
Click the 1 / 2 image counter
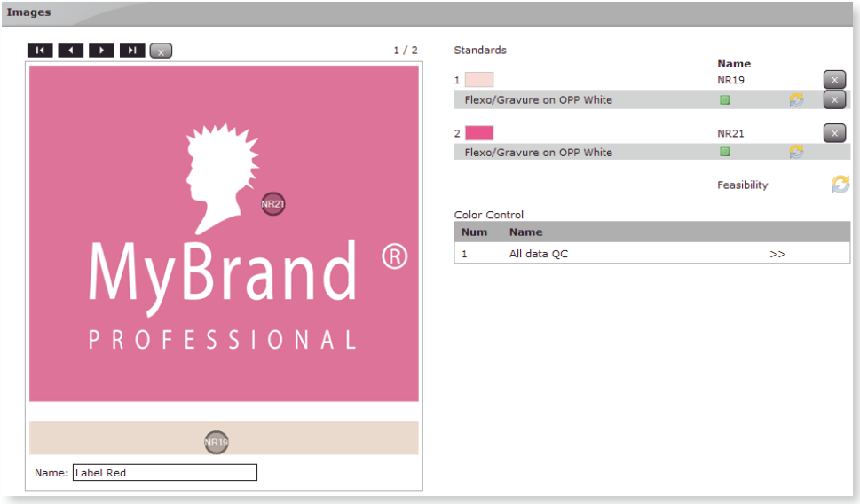click(406, 50)
